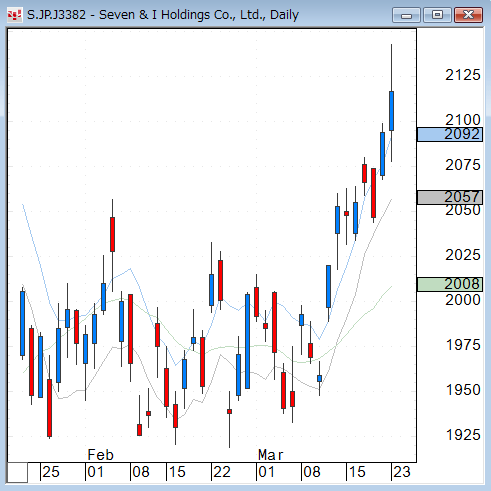This screenshot has height=491, width=491.
Task: Close the Seven & I Holdings chart window
Action: [468, 15]
